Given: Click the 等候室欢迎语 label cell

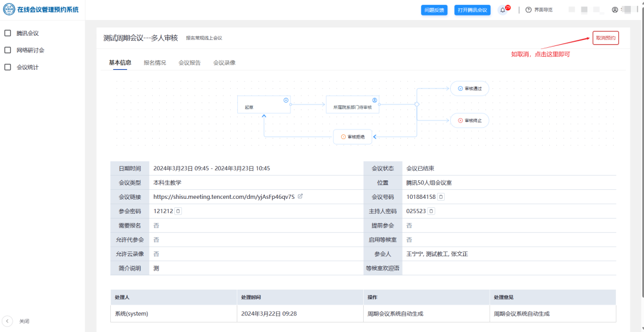Looking at the screenshot, I should [x=383, y=268].
